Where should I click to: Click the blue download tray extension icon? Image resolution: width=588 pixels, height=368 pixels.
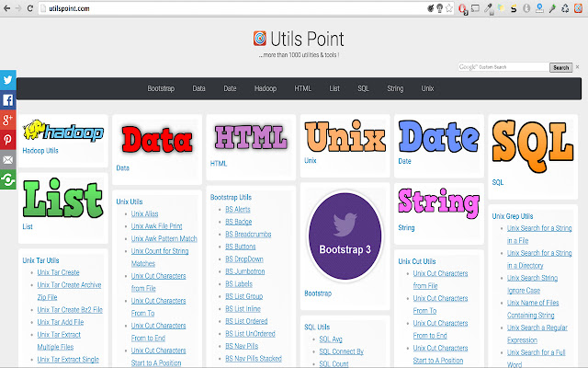coord(539,8)
